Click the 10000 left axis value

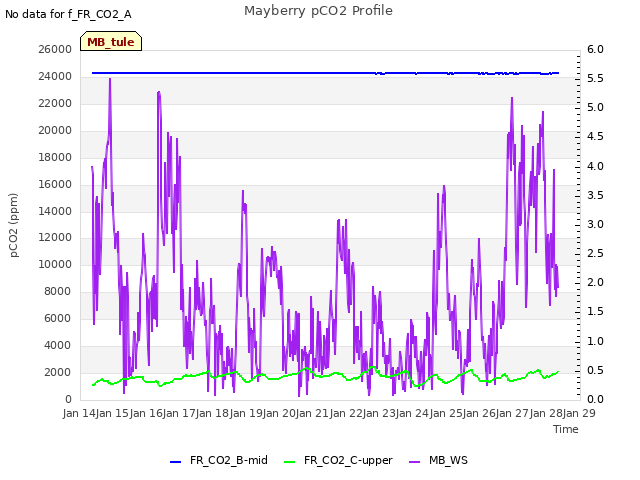(55, 264)
